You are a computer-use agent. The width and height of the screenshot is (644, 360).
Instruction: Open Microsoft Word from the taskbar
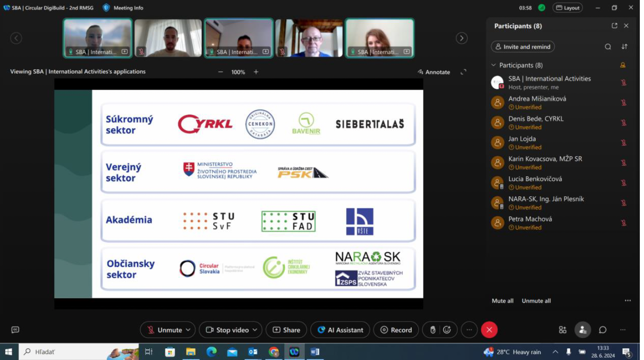(315, 352)
